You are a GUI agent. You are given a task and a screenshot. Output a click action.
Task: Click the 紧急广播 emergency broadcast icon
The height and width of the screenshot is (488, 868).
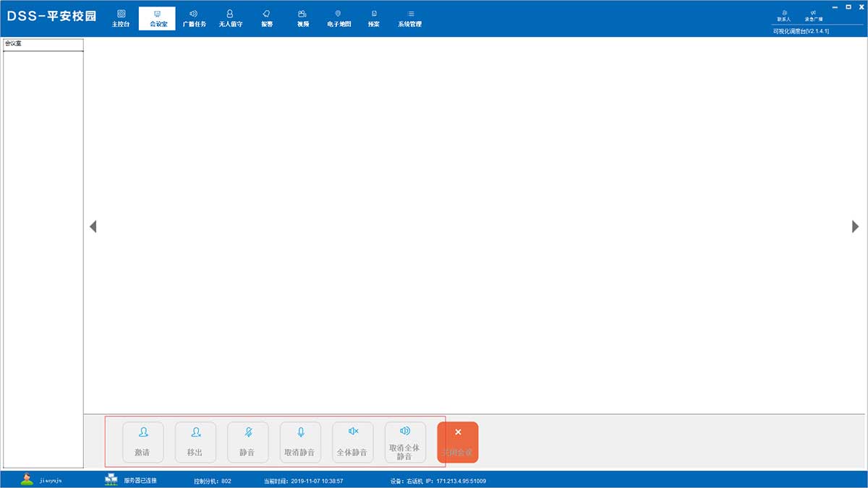(814, 15)
